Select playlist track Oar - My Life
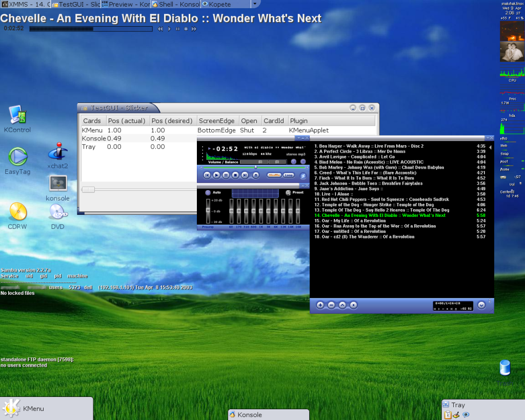 coord(400,221)
